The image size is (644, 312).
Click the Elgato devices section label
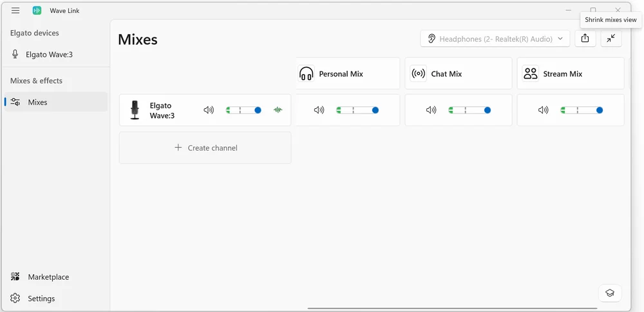[35, 33]
